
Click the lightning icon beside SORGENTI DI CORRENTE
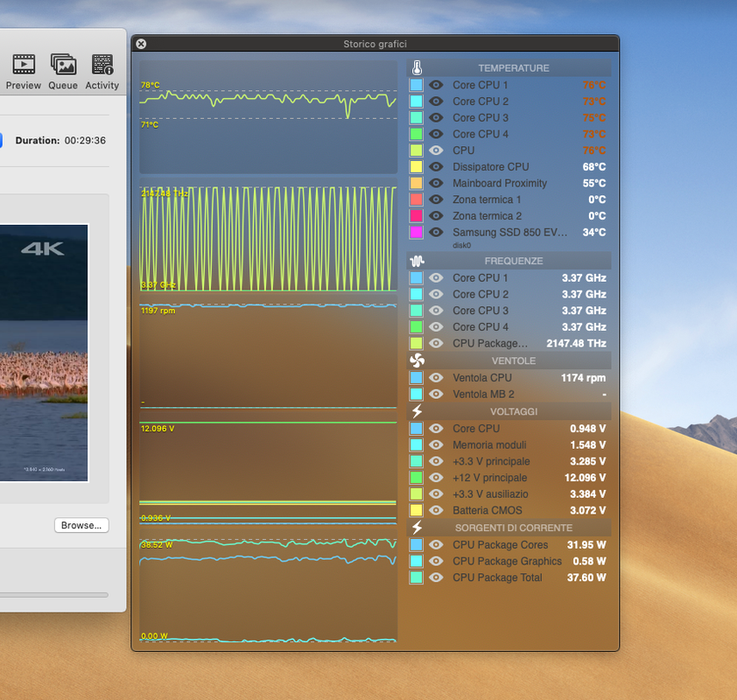coord(417,528)
